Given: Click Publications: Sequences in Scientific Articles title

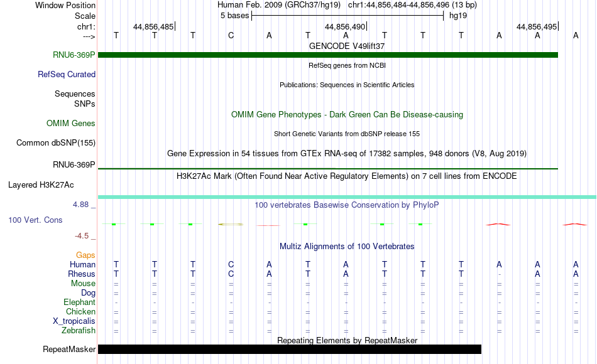Looking at the screenshot, I should coord(347,85).
